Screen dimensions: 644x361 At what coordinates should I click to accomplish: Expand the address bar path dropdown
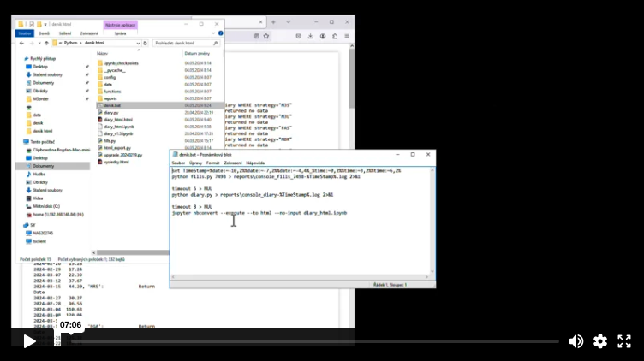(137, 43)
